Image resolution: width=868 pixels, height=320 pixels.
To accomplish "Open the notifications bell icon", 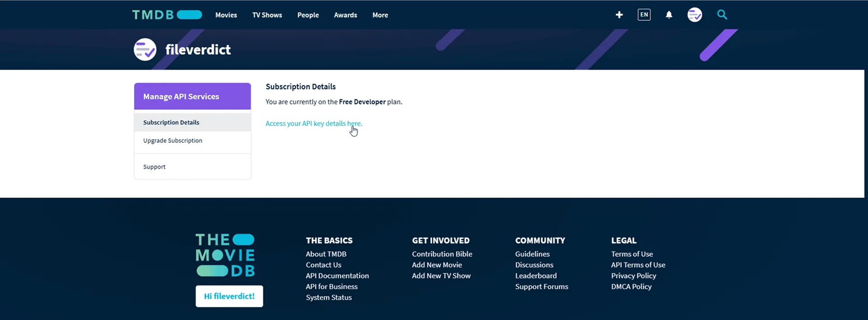I will click(669, 15).
